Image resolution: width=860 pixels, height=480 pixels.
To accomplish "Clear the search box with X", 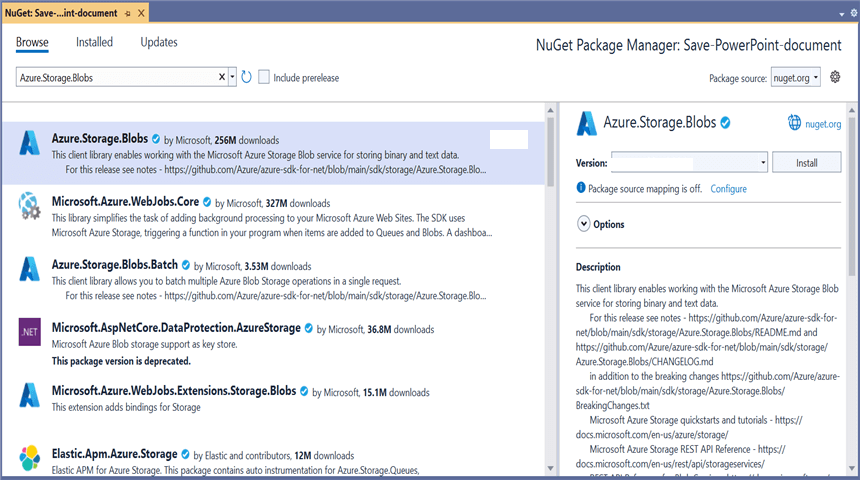I will pyautogui.click(x=222, y=77).
